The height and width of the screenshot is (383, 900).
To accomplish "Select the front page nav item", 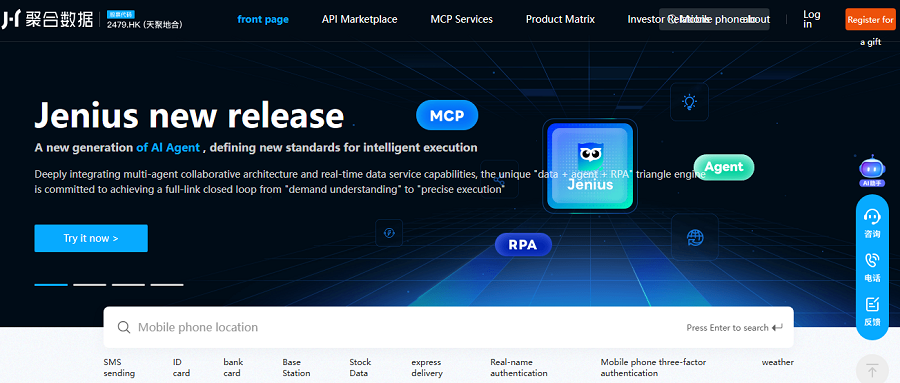I will [x=263, y=19].
